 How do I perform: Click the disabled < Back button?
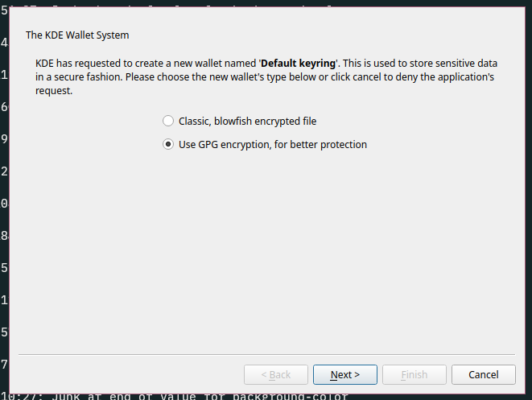pos(276,374)
